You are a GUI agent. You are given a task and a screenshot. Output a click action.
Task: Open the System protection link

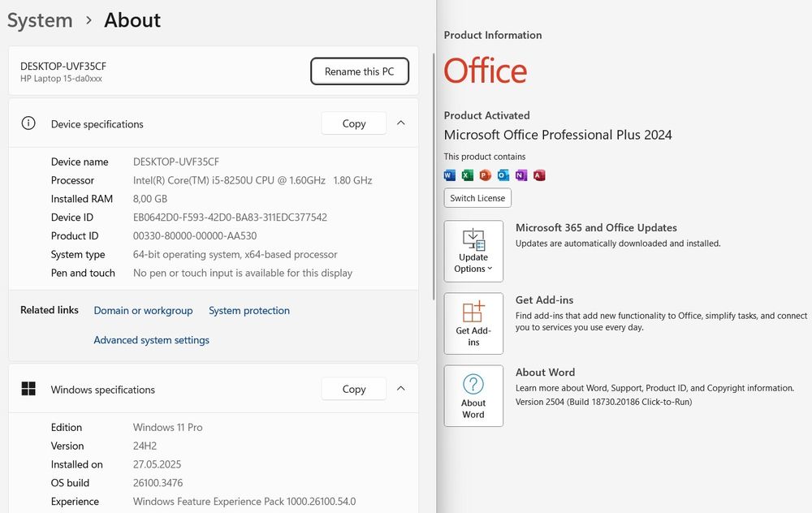249,311
